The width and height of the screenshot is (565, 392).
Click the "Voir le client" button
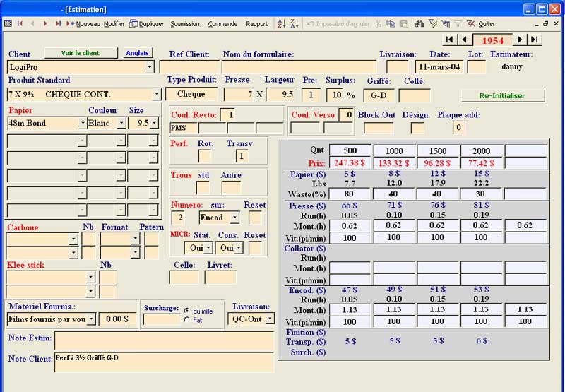pos(81,53)
